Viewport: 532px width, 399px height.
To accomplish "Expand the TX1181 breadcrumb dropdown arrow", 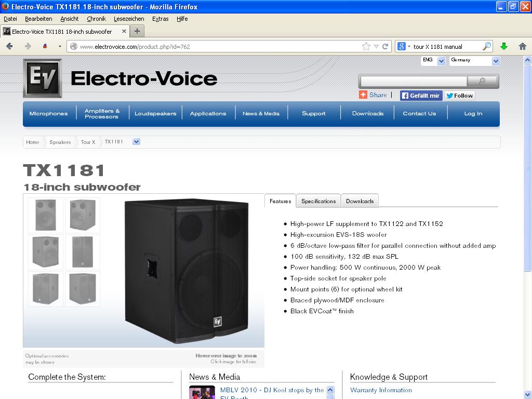I will (136, 142).
